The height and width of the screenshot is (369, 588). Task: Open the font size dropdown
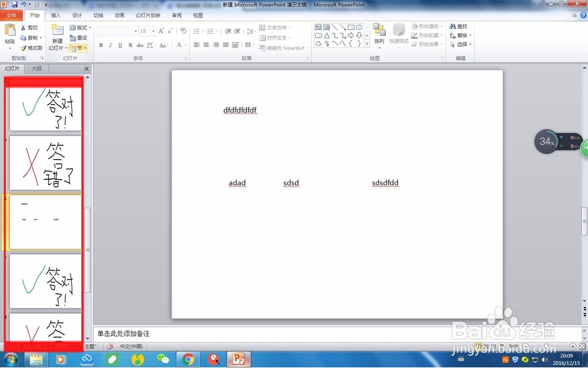(x=153, y=31)
